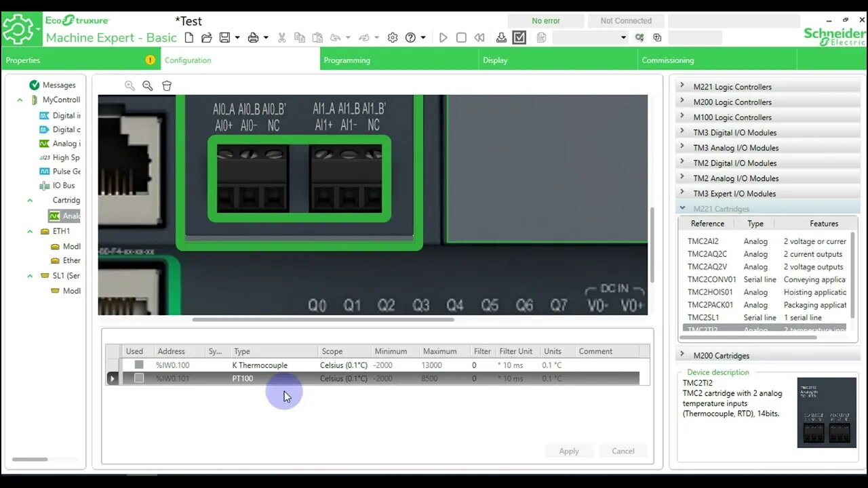Click the Paste clipboard icon
Image resolution: width=868 pixels, height=488 pixels.
pos(317,38)
